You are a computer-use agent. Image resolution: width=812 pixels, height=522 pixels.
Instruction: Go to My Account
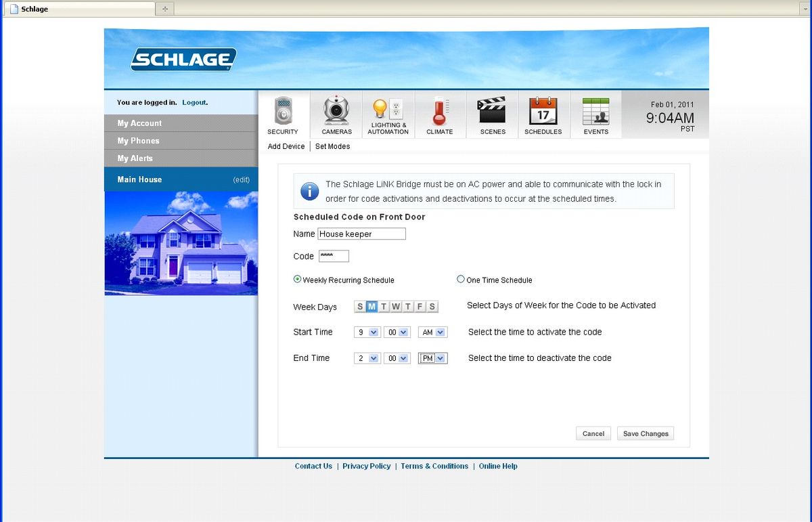coord(181,123)
